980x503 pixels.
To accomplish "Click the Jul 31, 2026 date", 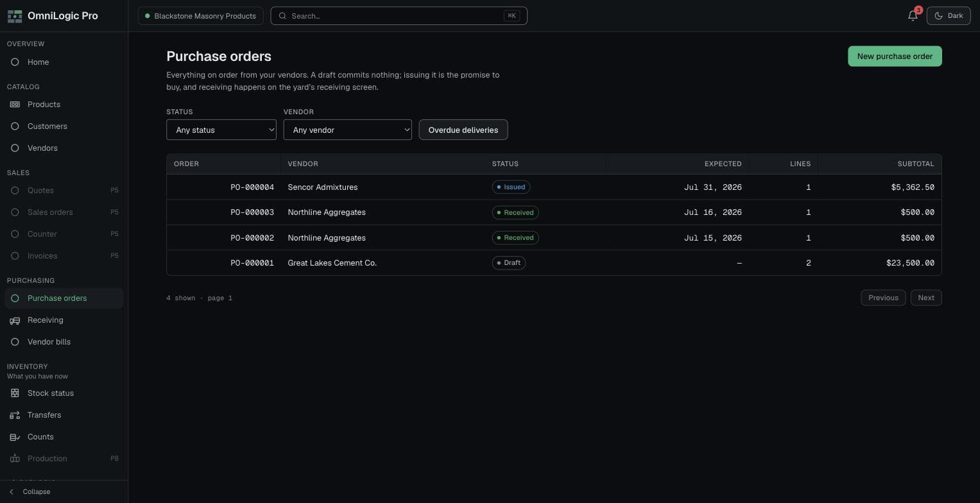I will tap(713, 187).
